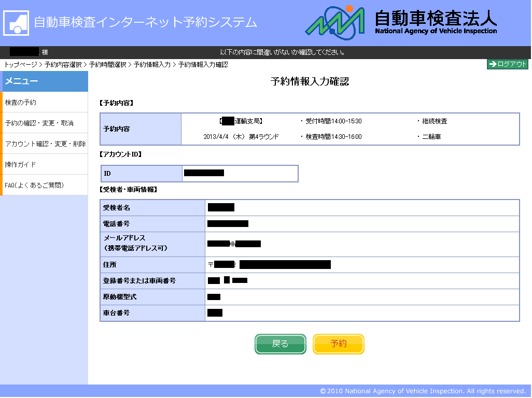The image size is (532, 398).
Task: Open 操作ガイド menu item
Action: pos(45,164)
